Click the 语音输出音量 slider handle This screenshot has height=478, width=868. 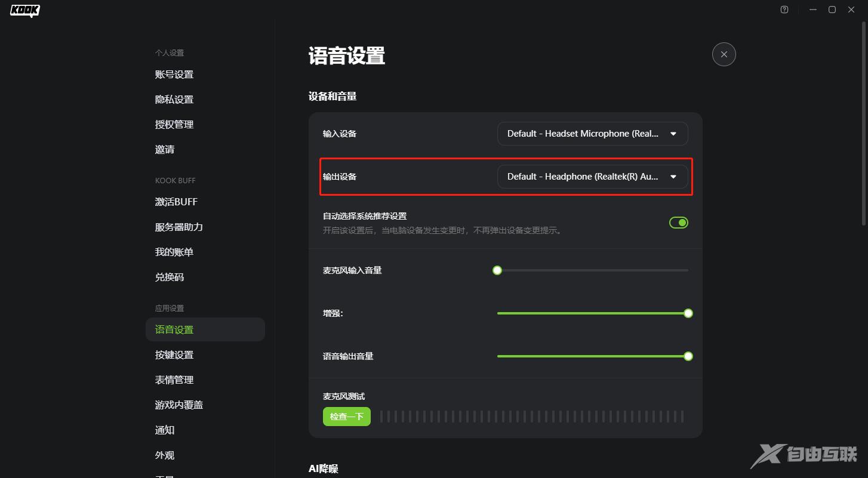(688, 356)
